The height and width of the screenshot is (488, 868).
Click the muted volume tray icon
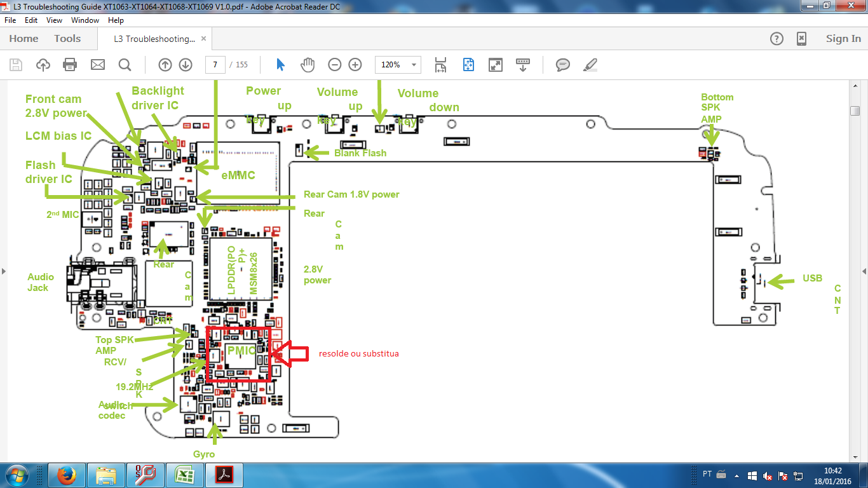point(768,475)
